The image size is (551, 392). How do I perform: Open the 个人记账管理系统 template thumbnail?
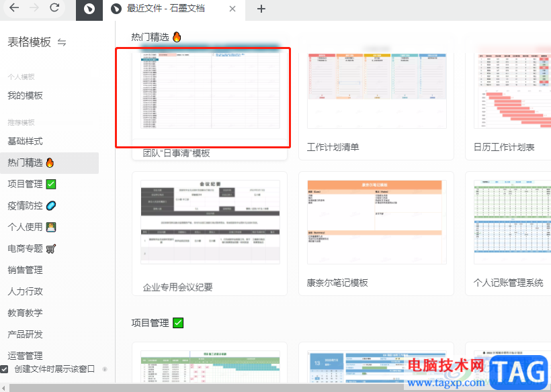pos(512,222)
